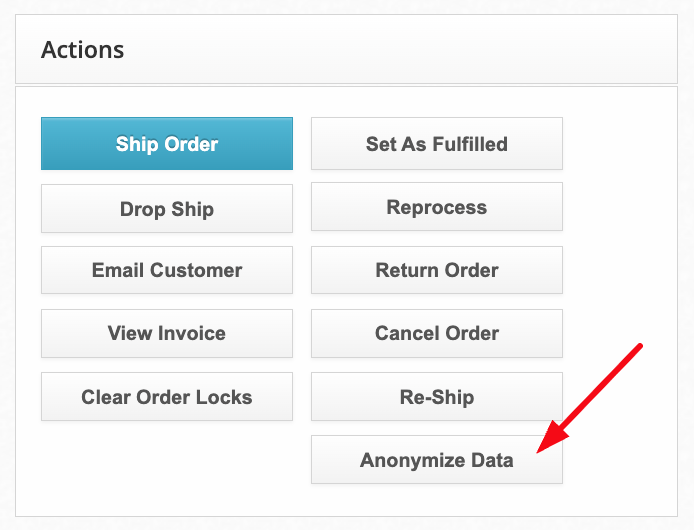The image size is (694, 530).
Task: Reprocess the order
Action: pyautogui.click(x=437, y=207)
